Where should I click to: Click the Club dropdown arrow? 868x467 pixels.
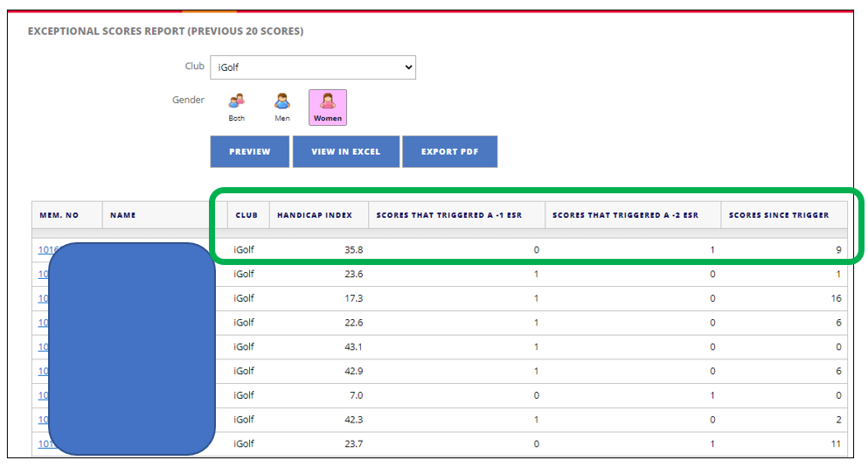pos(408,67)
